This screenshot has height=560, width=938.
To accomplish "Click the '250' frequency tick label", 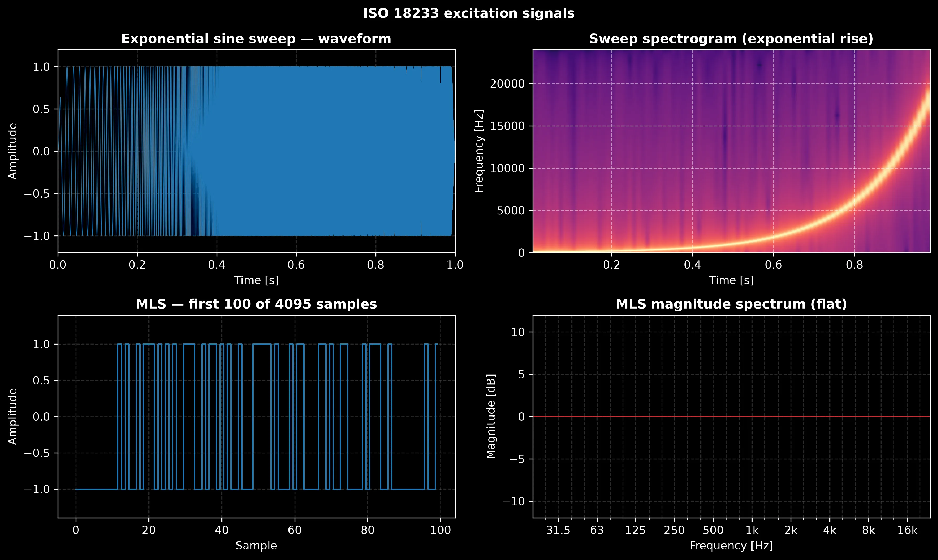I will click(x=674, y=531).
